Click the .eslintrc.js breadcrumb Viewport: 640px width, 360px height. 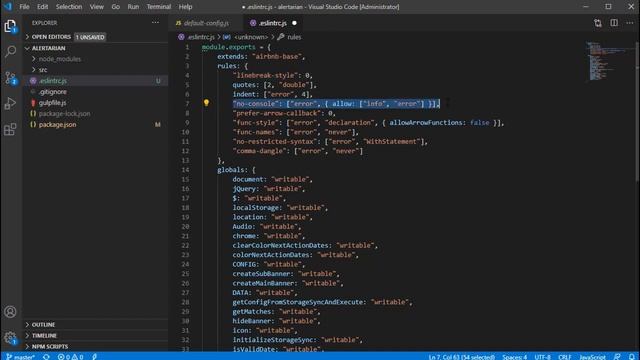coord(201,37)
